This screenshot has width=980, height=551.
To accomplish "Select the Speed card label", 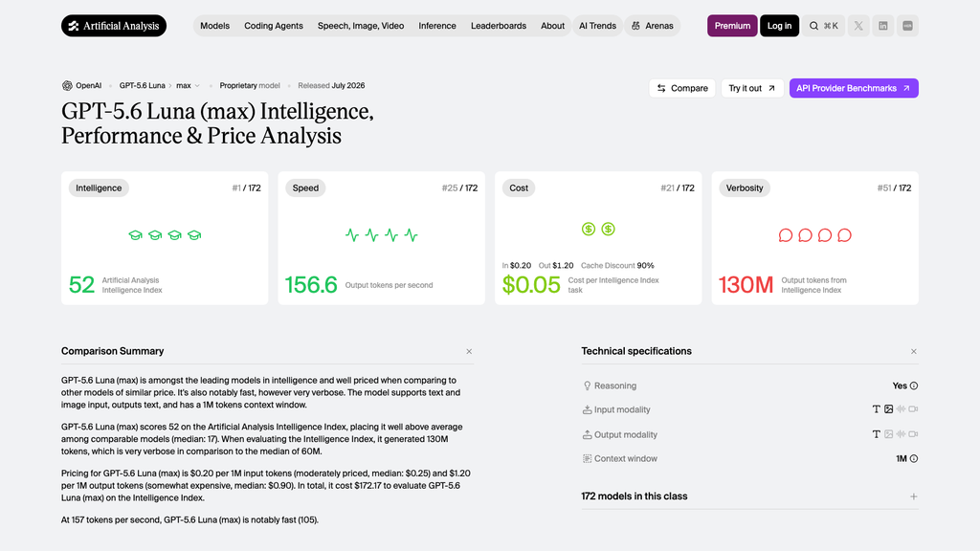I will point(305,188).
